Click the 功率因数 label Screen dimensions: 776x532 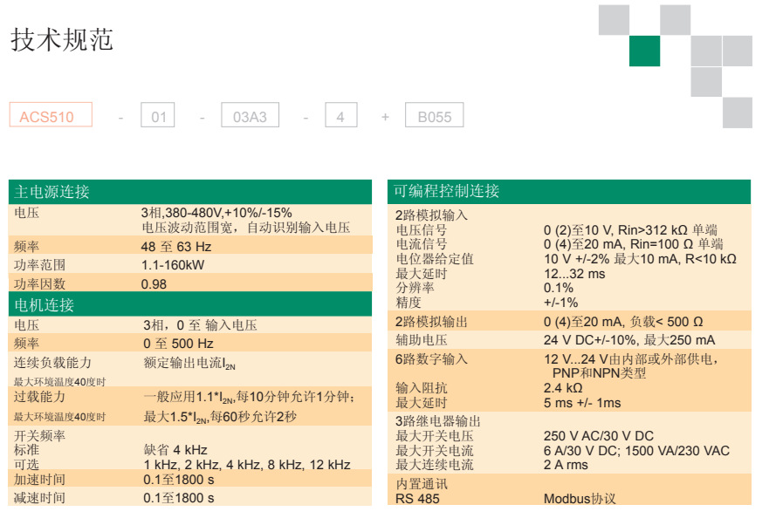[39, 284]
